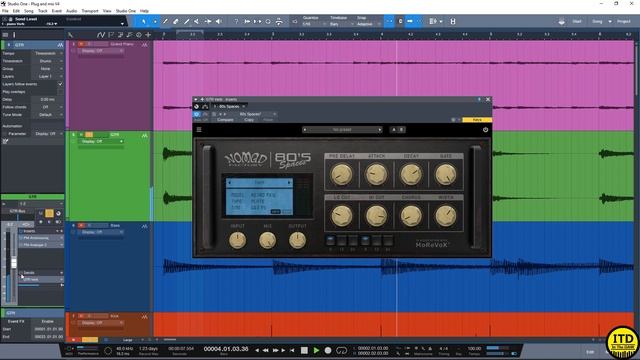640x360 pixels.
Task: Click the question mark help icon
Action: coord(236,21)
